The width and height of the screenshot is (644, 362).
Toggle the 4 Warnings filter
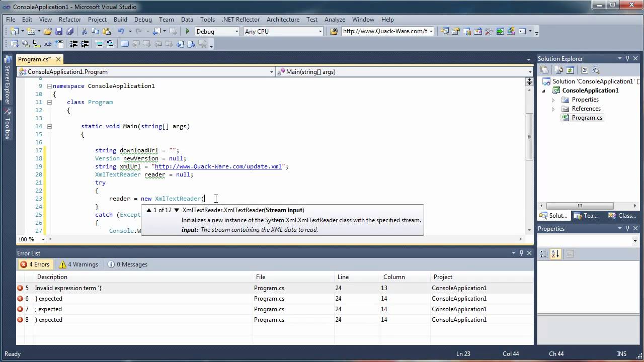78,264
